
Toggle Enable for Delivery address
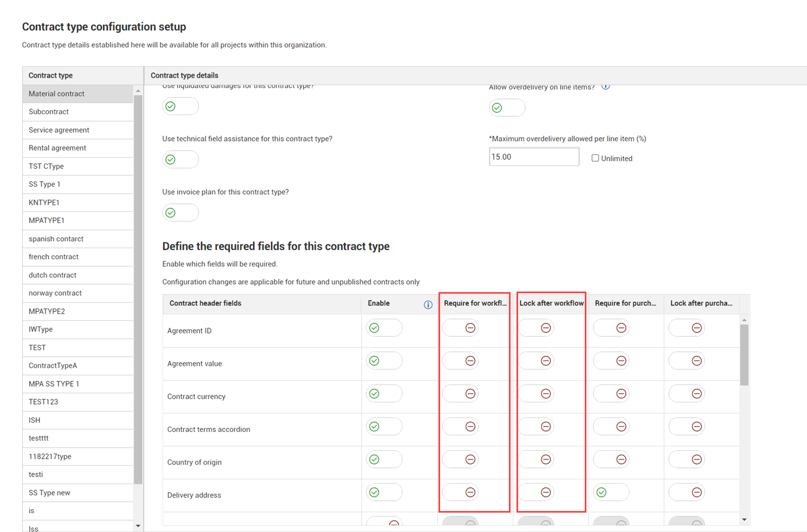[x=385, y=492]
